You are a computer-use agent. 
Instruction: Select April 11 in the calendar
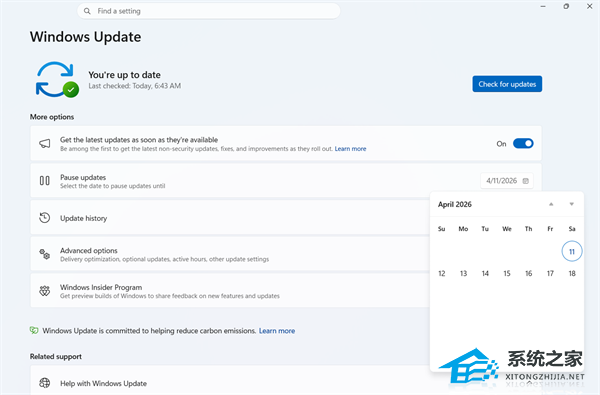click(x=572, y=251)
